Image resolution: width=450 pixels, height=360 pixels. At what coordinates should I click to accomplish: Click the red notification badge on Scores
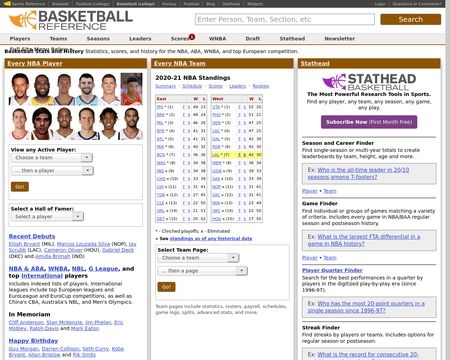point(192,37)
